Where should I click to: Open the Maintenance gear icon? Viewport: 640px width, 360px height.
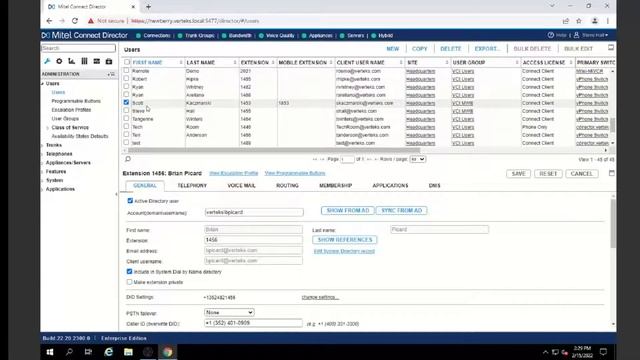pyautogui.click(x=59, y=61)
